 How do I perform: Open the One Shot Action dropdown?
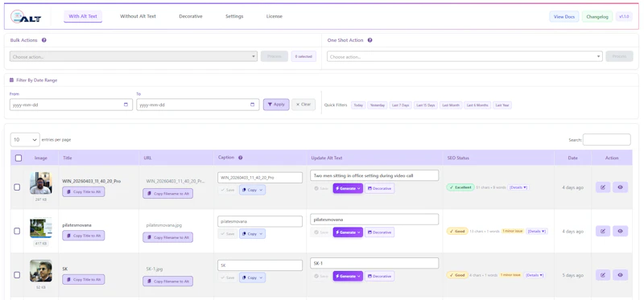click(x=464, y=56)
